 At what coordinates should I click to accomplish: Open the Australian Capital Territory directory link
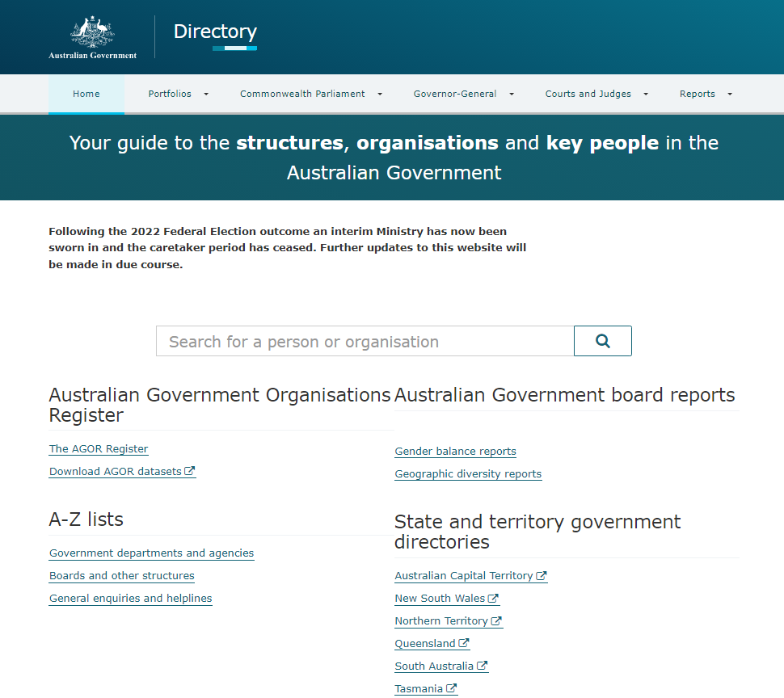(463, 575)
